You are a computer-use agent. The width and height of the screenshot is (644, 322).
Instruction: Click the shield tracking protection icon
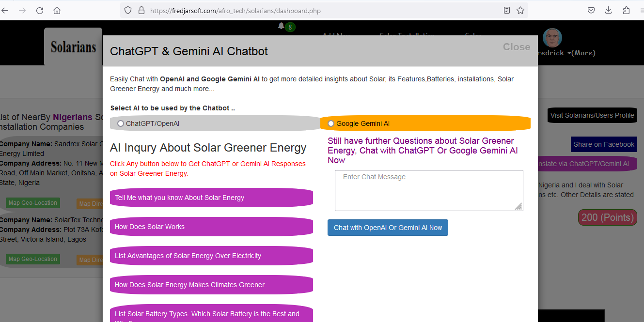tap(128, 10)
